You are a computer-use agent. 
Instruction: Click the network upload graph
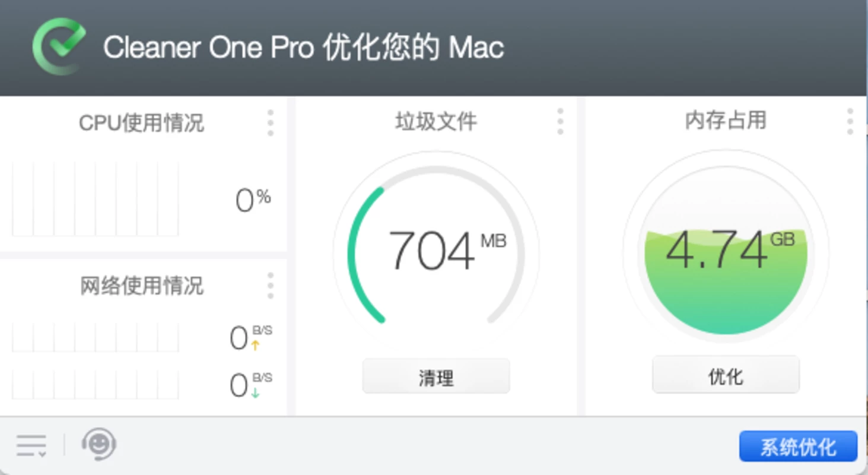coord(96,337)
